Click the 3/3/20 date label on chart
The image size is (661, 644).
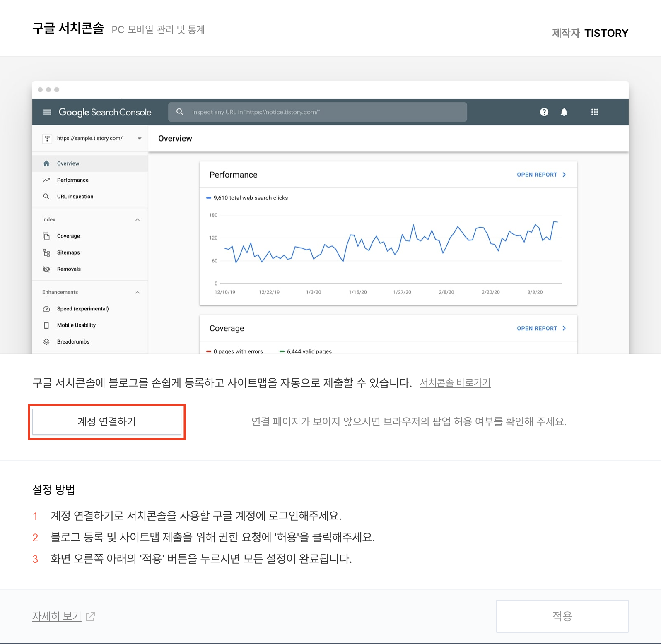point(535,293)
